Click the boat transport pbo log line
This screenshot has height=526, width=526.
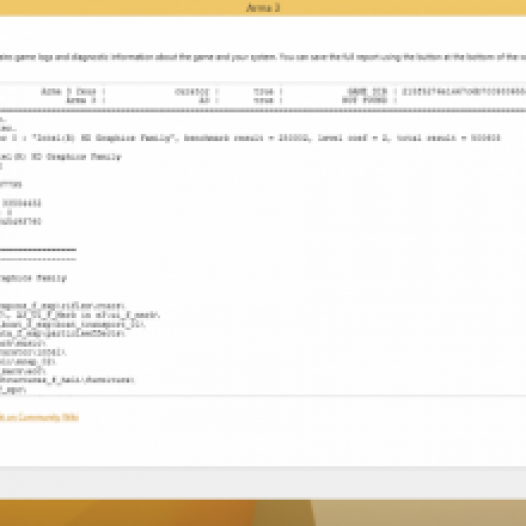click(72, 324)
